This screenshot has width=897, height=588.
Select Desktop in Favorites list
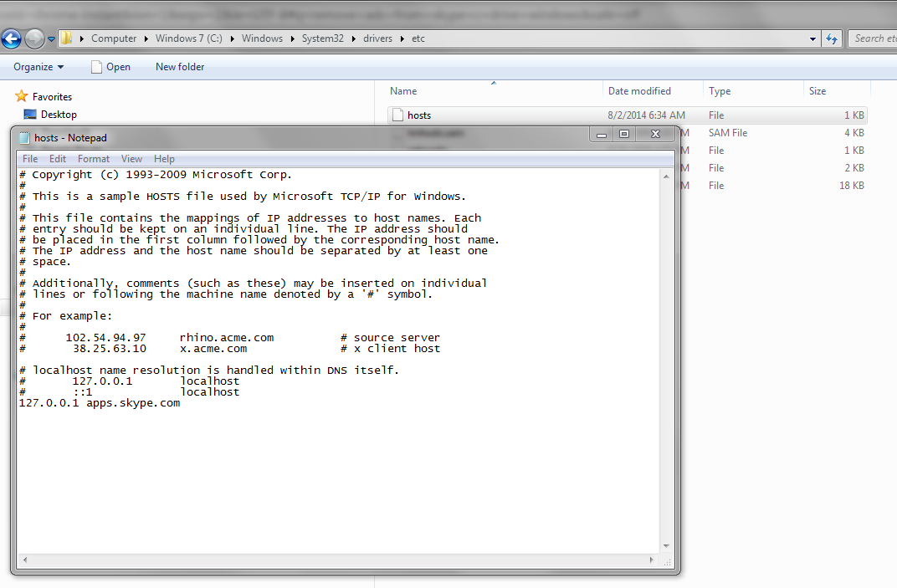(50, 115)
